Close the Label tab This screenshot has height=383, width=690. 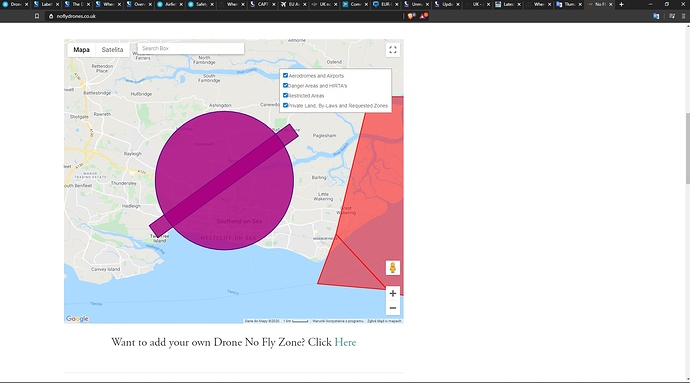[57, 4]
